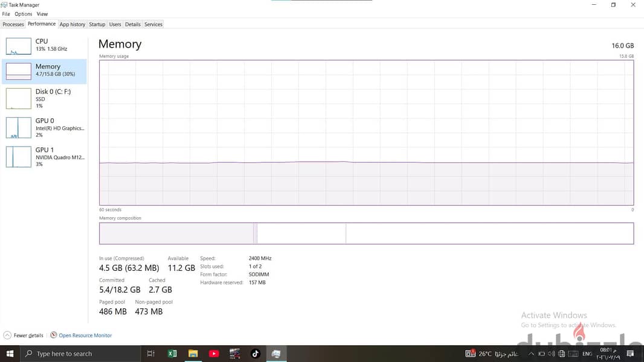644x362 pixels.
Task: Click the 473 MB non-paged pool value
Action: pos(149,311)
